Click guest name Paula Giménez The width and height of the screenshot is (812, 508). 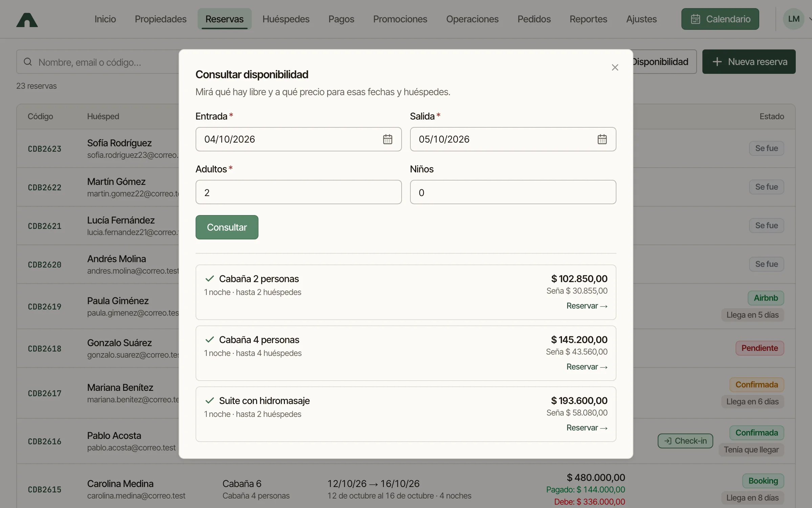(118, 301)
